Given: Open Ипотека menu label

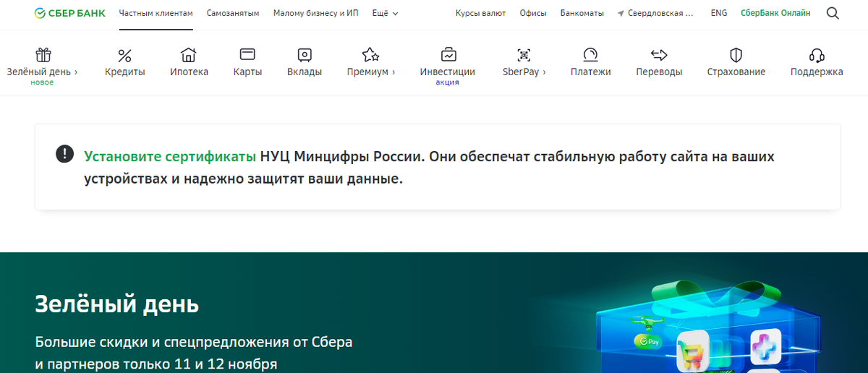Looking at the screenshot, I should [x=190, y=72].
